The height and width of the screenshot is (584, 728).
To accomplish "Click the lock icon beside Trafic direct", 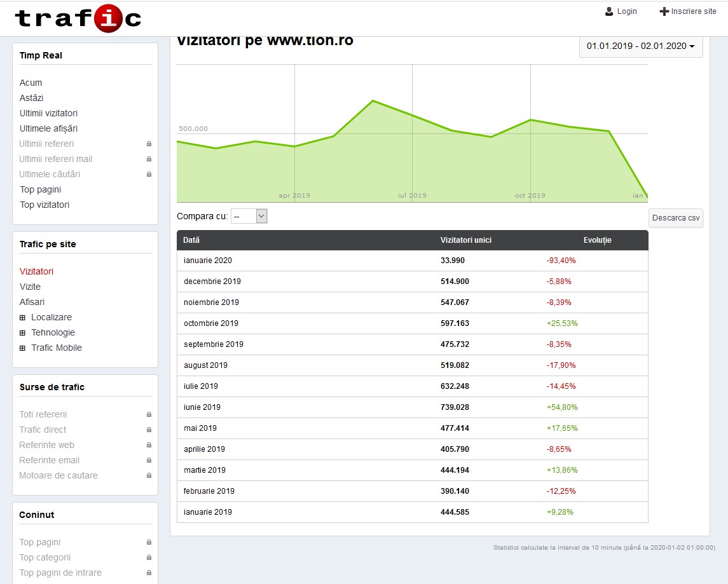I will point(149,430).
